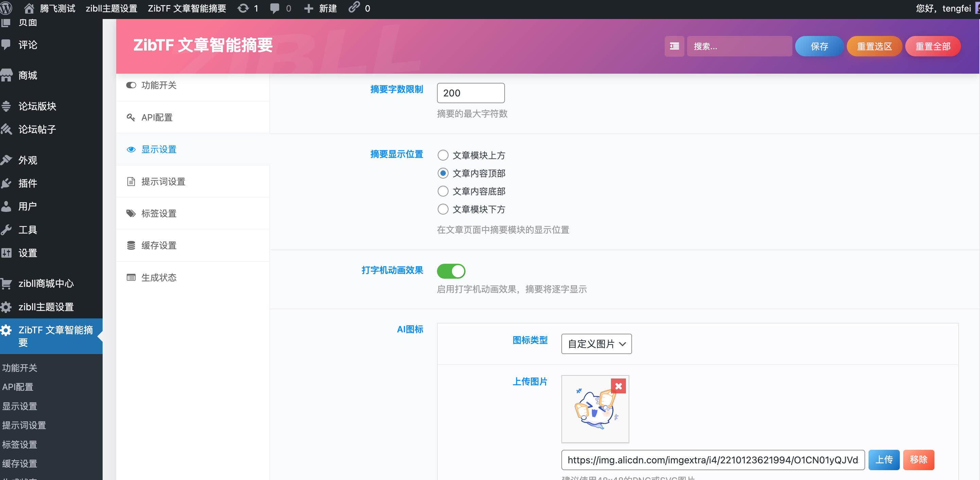Click the 用户 users icon in sidebar
The width and height of the screenshot is (980, 480).
(x=7, y=206)
